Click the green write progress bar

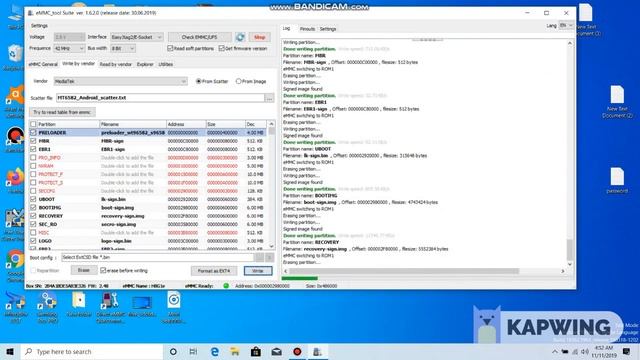click(x=300, y=278)
